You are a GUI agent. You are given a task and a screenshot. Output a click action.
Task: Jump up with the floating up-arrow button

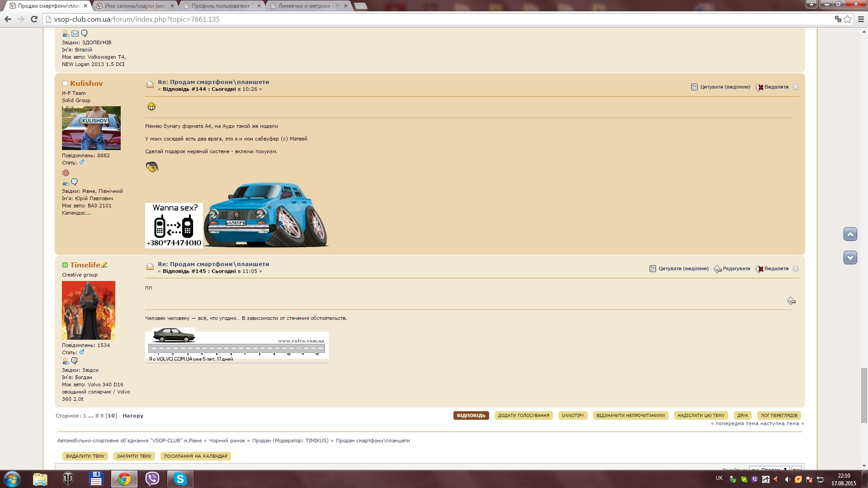850,234
